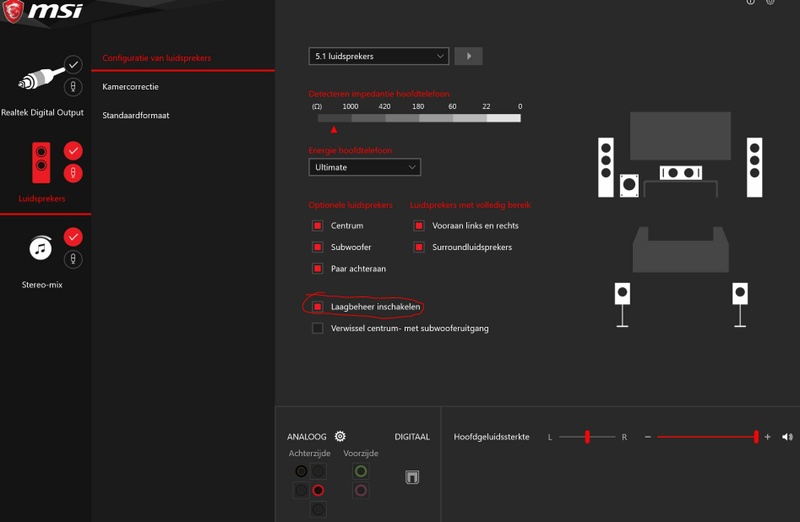Select the Realtek Digital Output device icon
Screen dimensions: 800x522
pyautogui.click(x=41, y=79)
